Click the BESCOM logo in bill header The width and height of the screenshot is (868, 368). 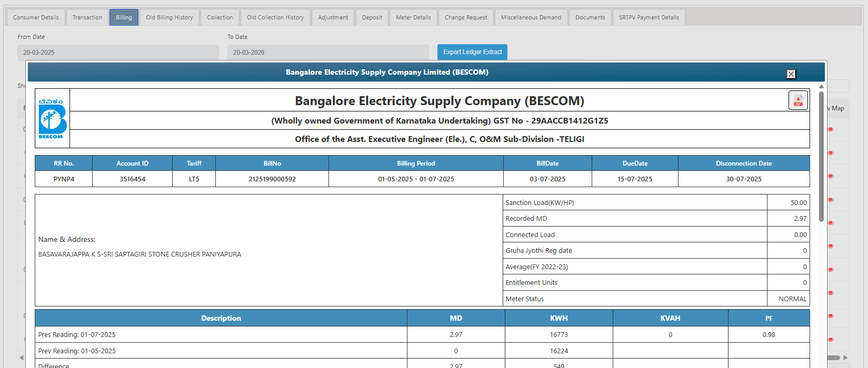coord(52,119)
